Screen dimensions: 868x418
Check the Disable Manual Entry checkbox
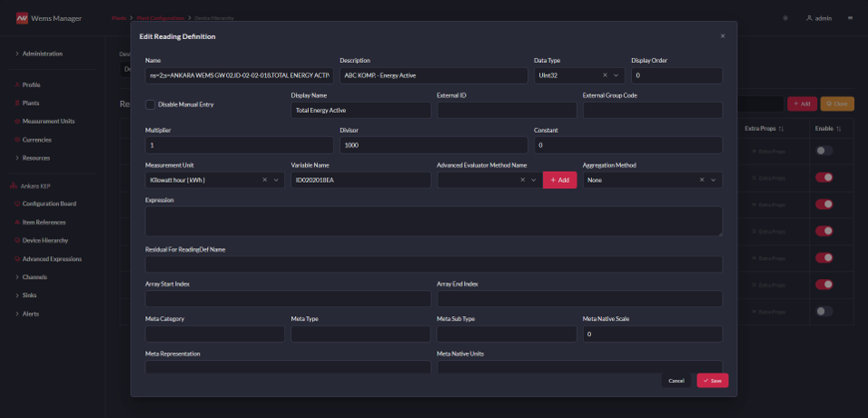[x=150, y=104]
